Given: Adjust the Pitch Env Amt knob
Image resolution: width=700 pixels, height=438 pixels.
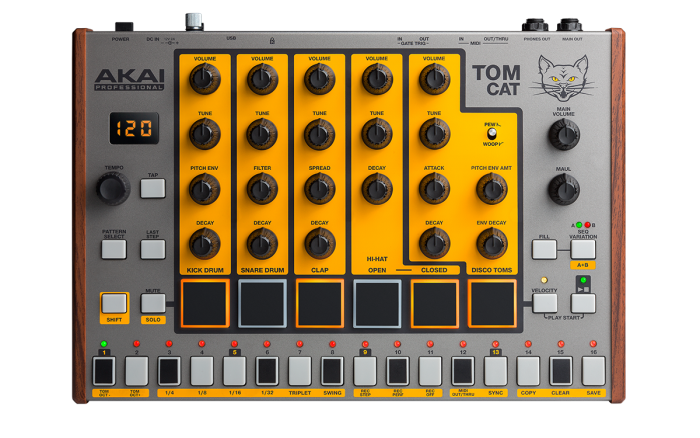Looking at the screenshot, I should click(492, 189).
